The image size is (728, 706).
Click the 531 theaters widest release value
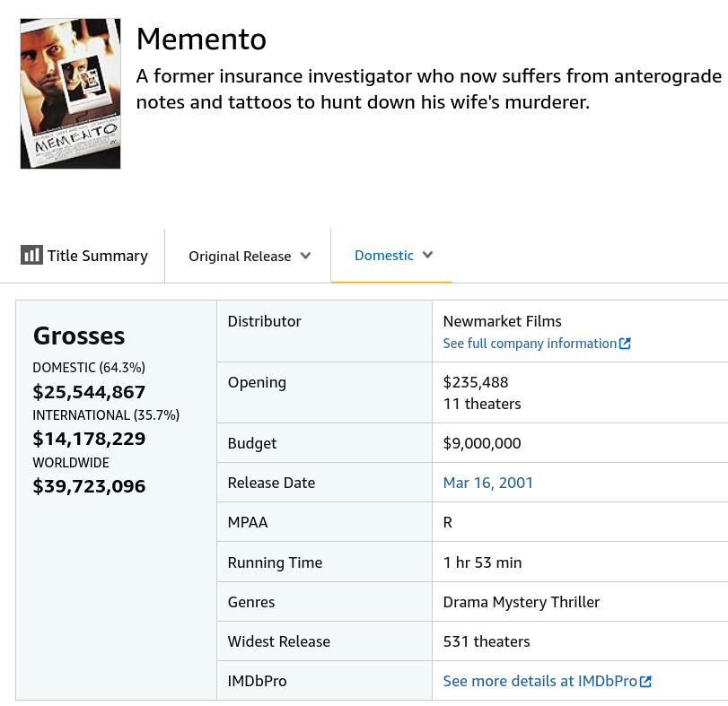tap(487, 641)
